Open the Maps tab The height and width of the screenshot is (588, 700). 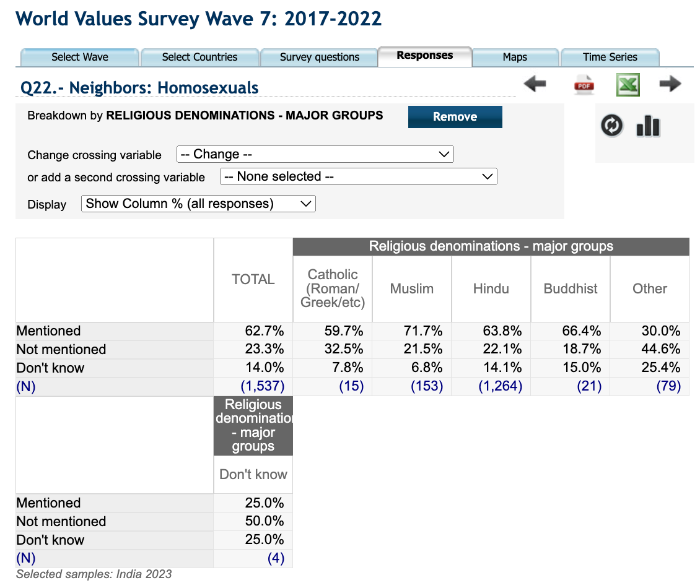(515, 57)
